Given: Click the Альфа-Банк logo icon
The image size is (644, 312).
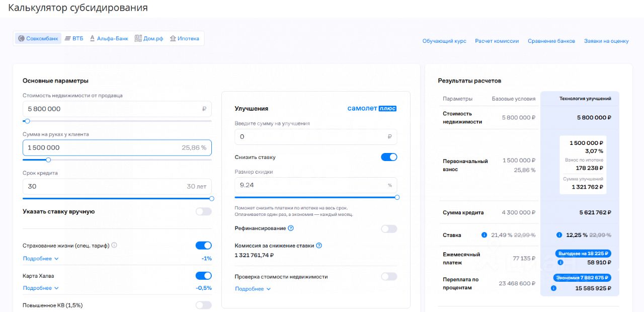Looking at the screenshot, I should [92, 38].
